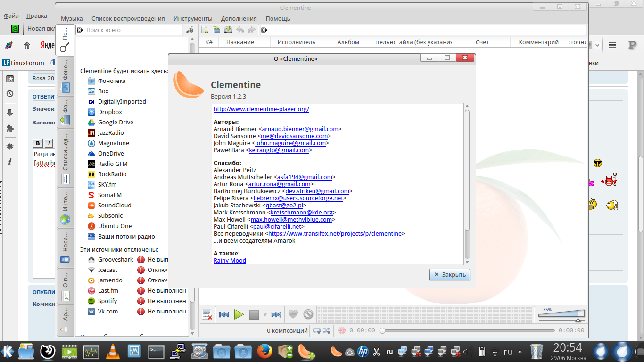The height and width of the screenshot is (362, 644).
Task: Click the red warning icon beside Last.fm
Action: pos(141,291)
